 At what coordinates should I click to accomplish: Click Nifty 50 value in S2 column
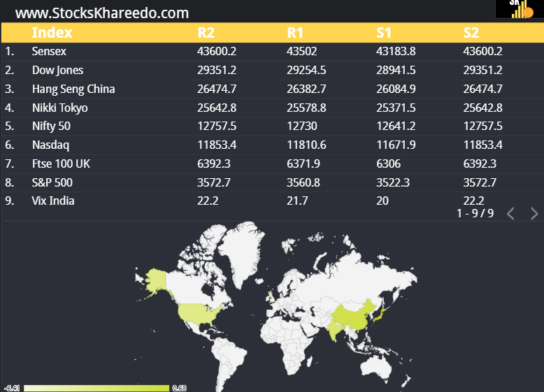point(482,126)
